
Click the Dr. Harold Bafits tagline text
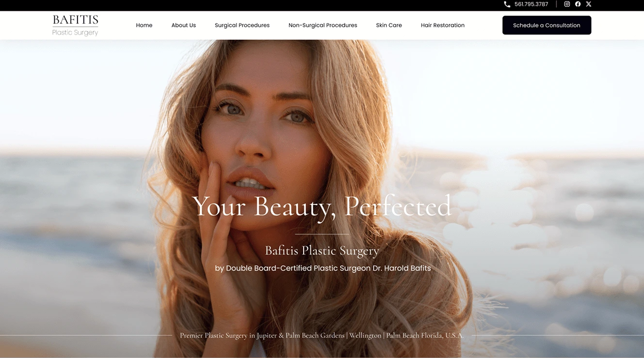click(x=322, y=268)
